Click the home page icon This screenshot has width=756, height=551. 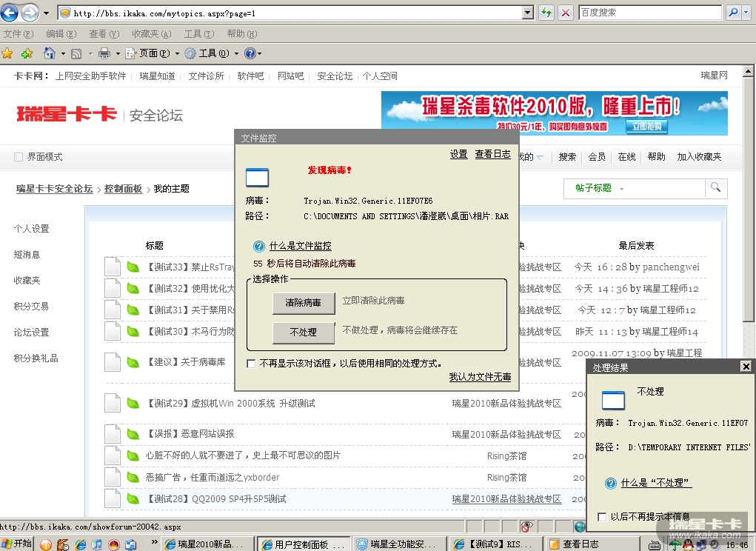pyautogui.click(x=50, y=53)
